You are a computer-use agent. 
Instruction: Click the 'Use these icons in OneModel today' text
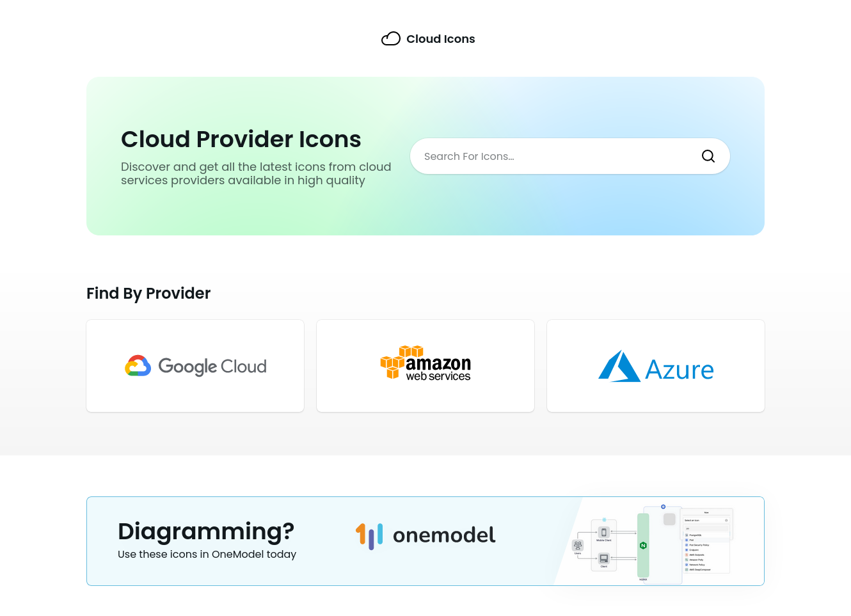point(207,555)
